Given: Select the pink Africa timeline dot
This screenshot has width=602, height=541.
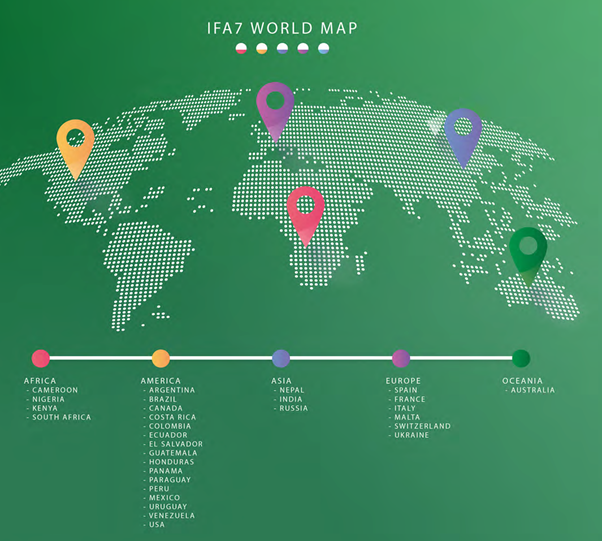Looking at the screenshot, I should [41, 359].
